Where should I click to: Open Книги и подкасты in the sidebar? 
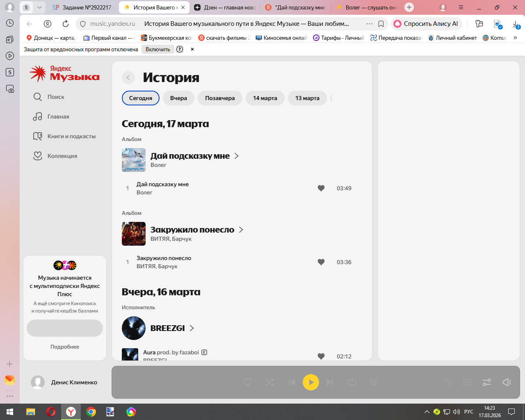64,136
